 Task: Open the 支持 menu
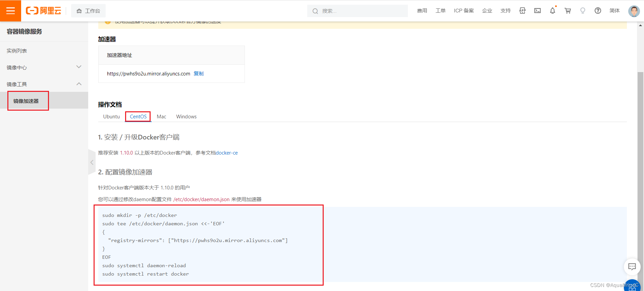click(505, 11)
